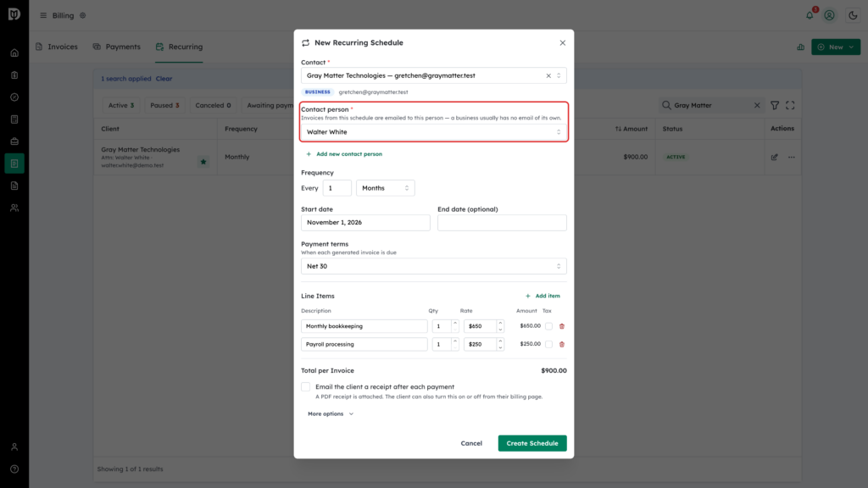Click the Gray Matter search box

click(710, 105)
